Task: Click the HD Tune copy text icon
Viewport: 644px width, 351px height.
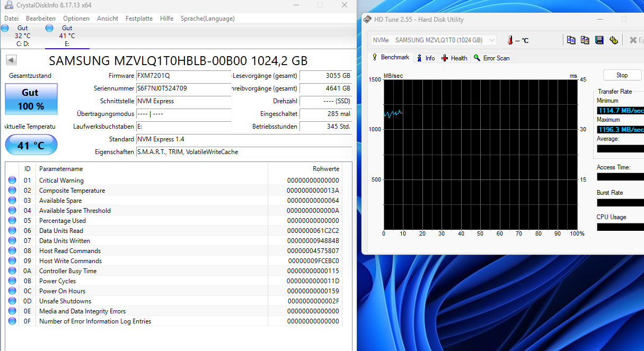Action: (571, 40)
